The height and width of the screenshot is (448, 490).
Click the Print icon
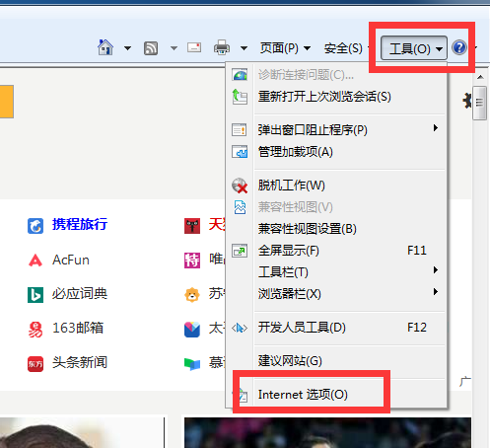[222, 47]
